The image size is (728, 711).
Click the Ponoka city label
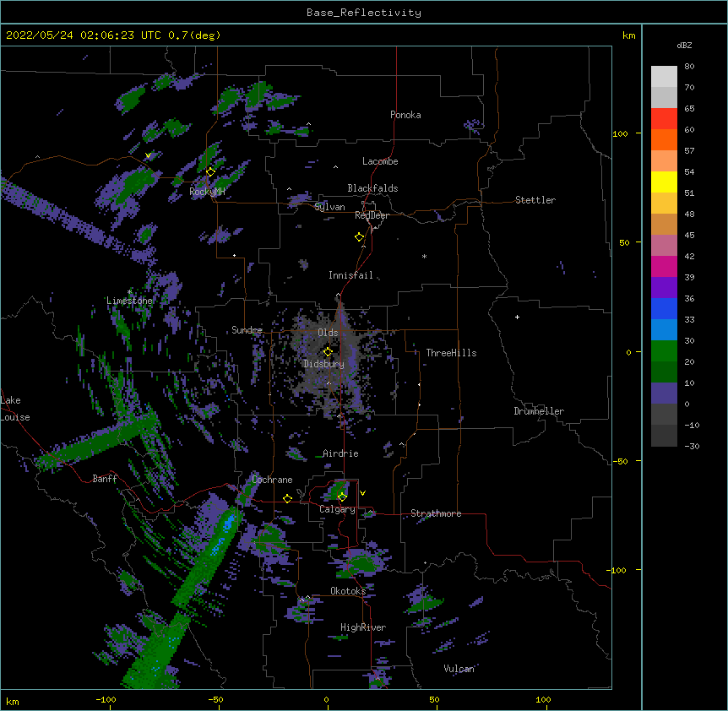(405, 115)
